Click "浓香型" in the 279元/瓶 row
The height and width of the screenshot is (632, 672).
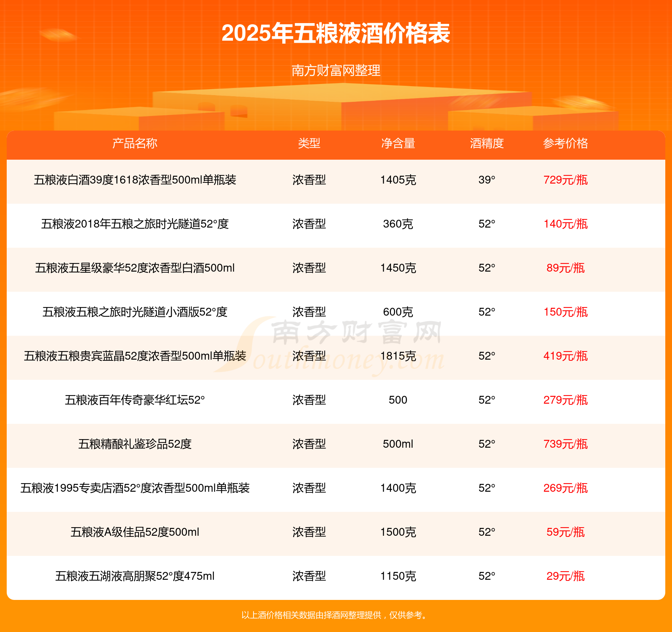309,400
